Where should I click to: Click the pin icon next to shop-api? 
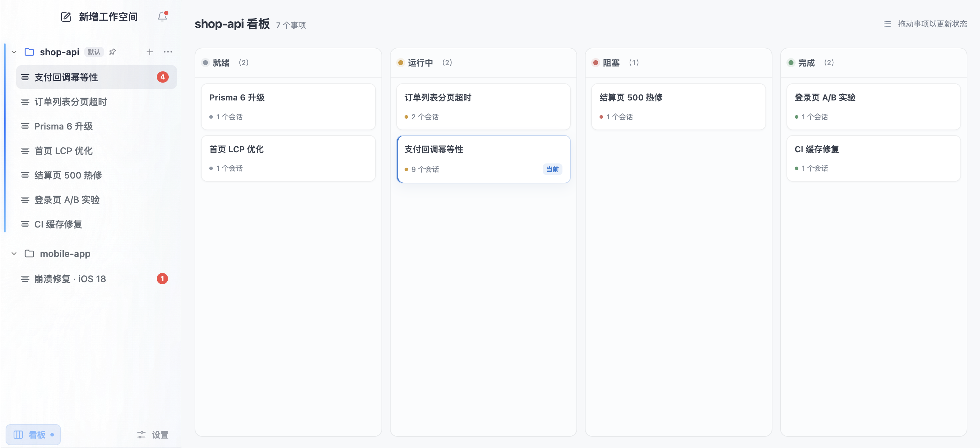coord(112,52)
